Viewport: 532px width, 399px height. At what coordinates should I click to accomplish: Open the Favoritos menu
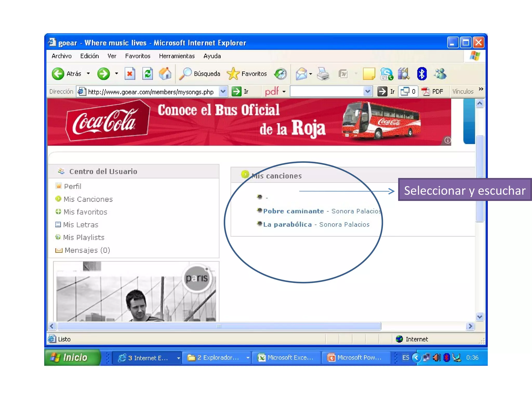[x=138, y=56]
